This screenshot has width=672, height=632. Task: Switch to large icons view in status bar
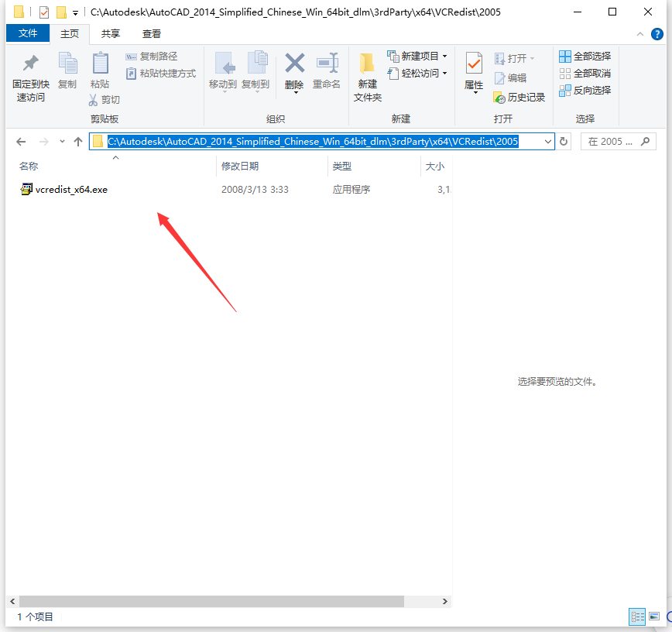tap(654, 617)
